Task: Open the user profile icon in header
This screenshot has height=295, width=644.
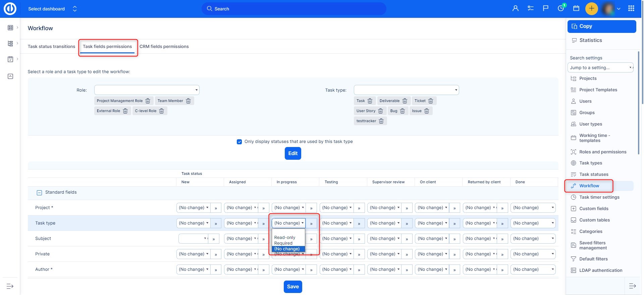Action: pos(516,9)
